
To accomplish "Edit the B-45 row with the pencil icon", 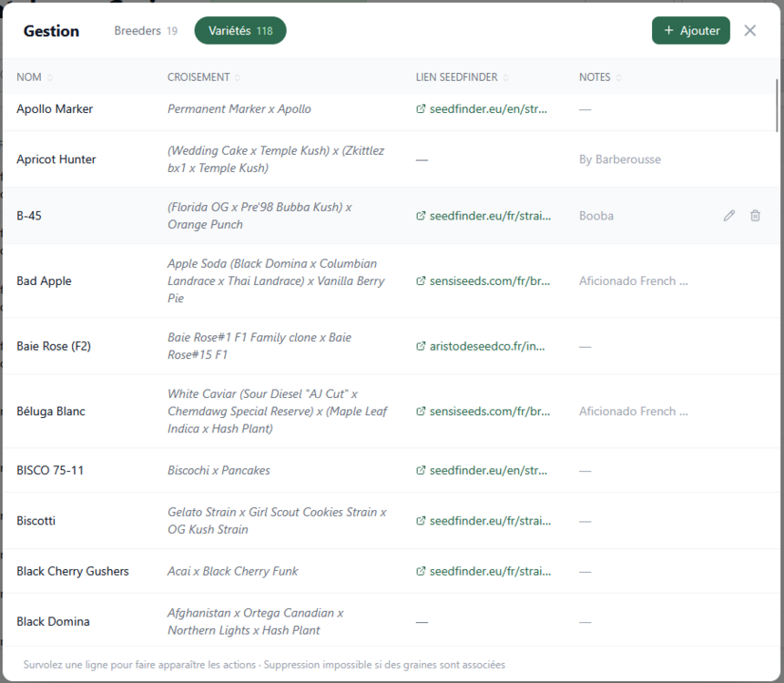I will pos(729,216).
